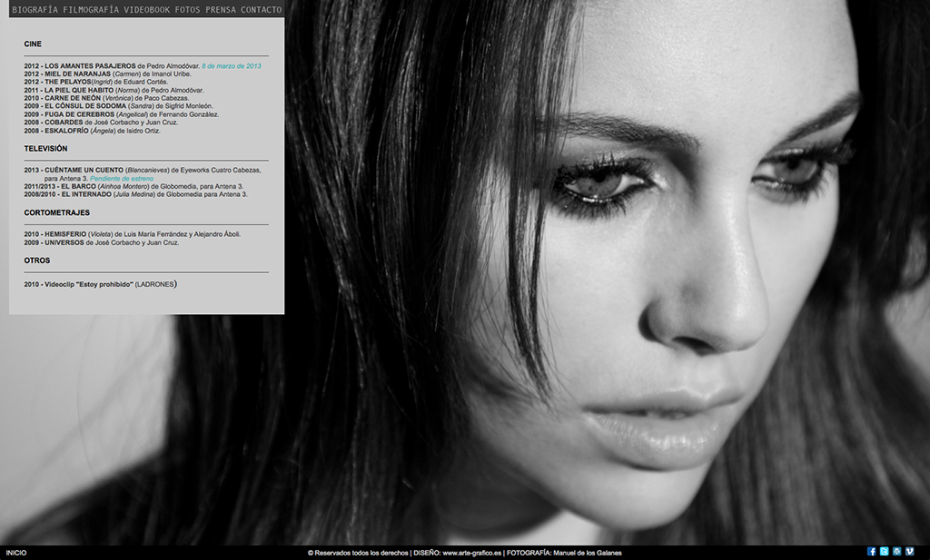Click Videoclip "Estoy prohibido" entry
This screenshot has height=560, width=930.
tap(88, 284)
